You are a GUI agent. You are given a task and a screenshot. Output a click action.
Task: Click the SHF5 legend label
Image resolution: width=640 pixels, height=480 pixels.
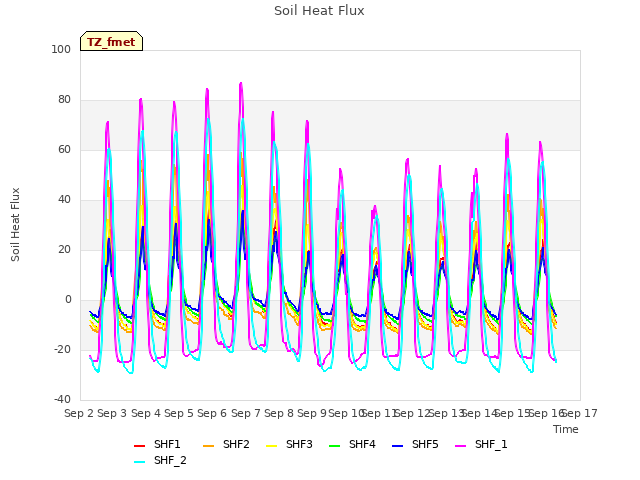[425, 444]
